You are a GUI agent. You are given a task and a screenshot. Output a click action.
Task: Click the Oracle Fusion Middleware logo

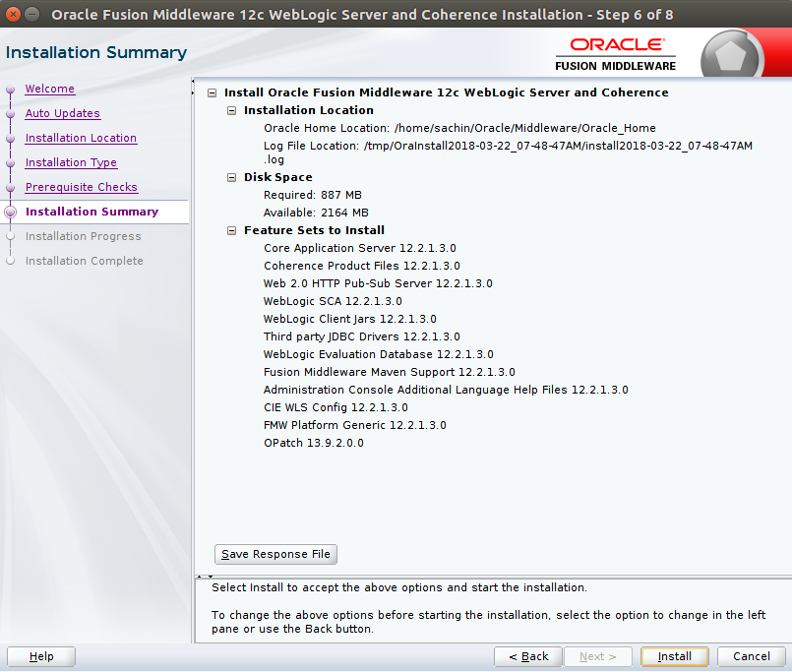click(615, 54)
